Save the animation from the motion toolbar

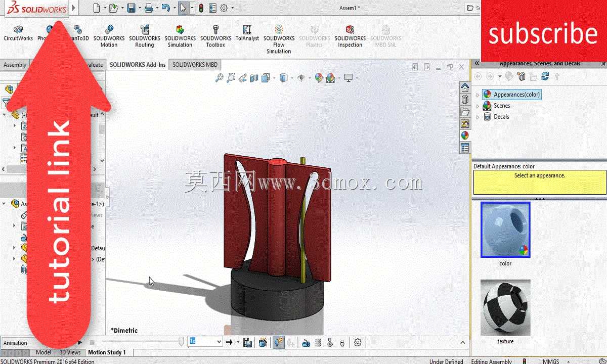click(x=247, y=342)
